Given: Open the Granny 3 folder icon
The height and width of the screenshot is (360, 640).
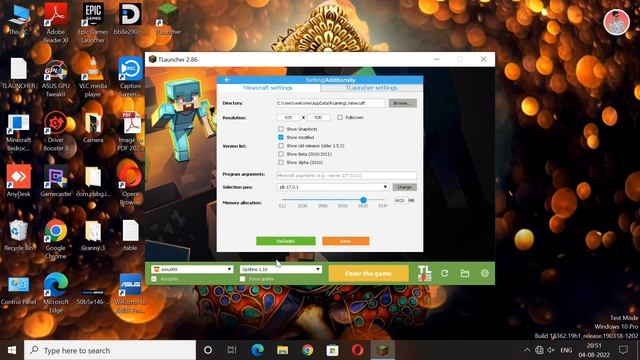Looking at the screenshot, I should tap(93, 236).
